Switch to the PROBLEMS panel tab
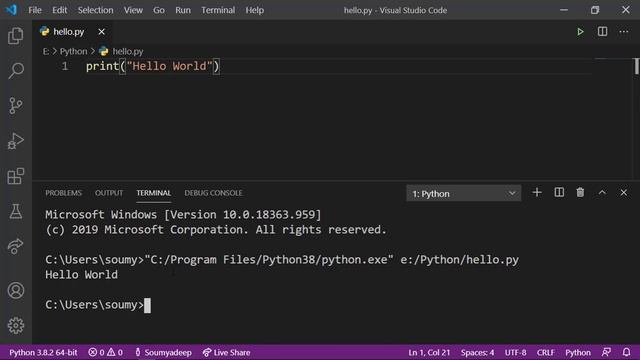 [x=63, y=193]
